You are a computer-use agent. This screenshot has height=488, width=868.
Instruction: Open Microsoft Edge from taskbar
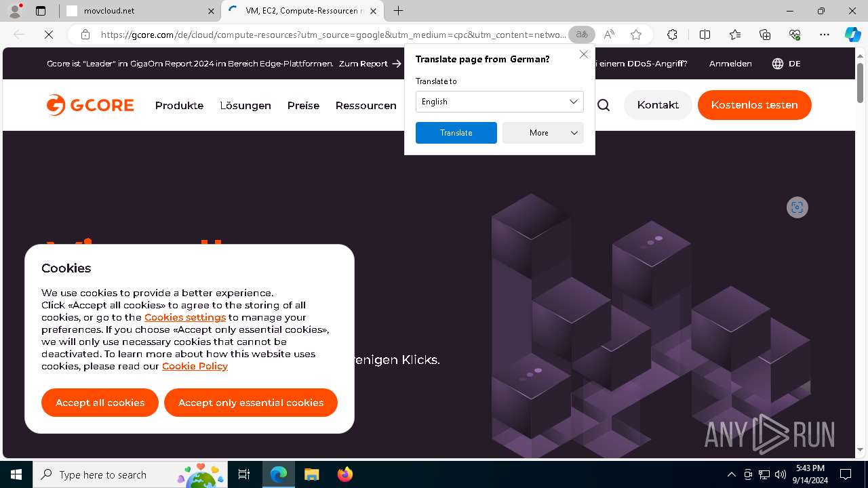pyautogui.click(x=279, y=474)
